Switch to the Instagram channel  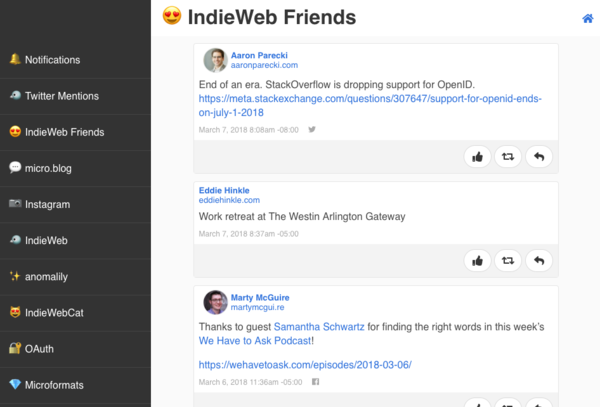75,205
